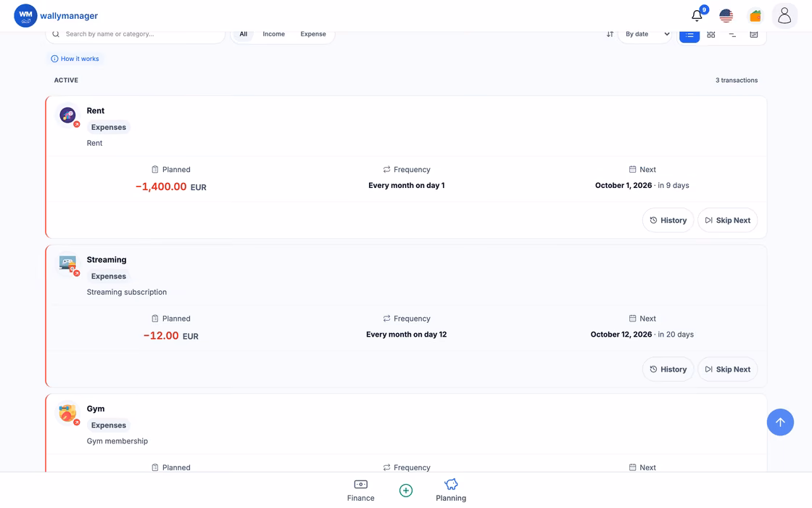The image size is (812, 508).
Task: Click the search by name input field
Action: pos(136,34)
